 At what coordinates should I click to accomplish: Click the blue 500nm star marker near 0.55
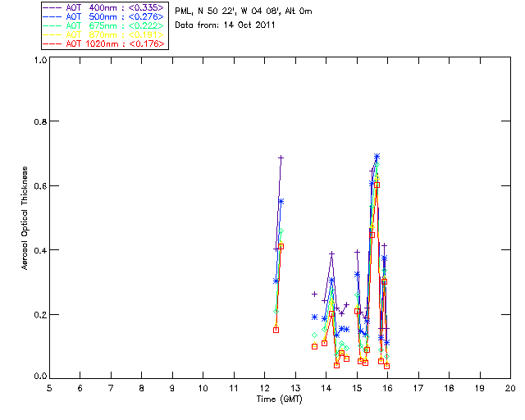(x=281, y=202)
